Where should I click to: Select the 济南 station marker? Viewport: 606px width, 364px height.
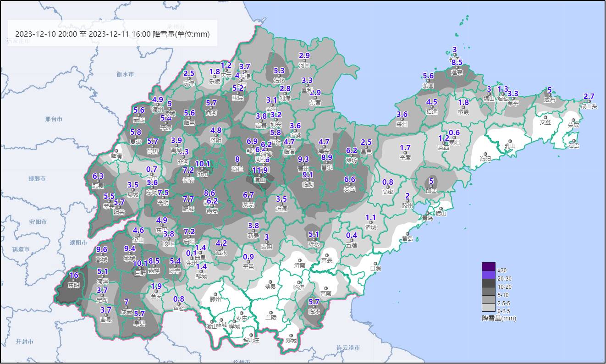click(x=202, y=168)
